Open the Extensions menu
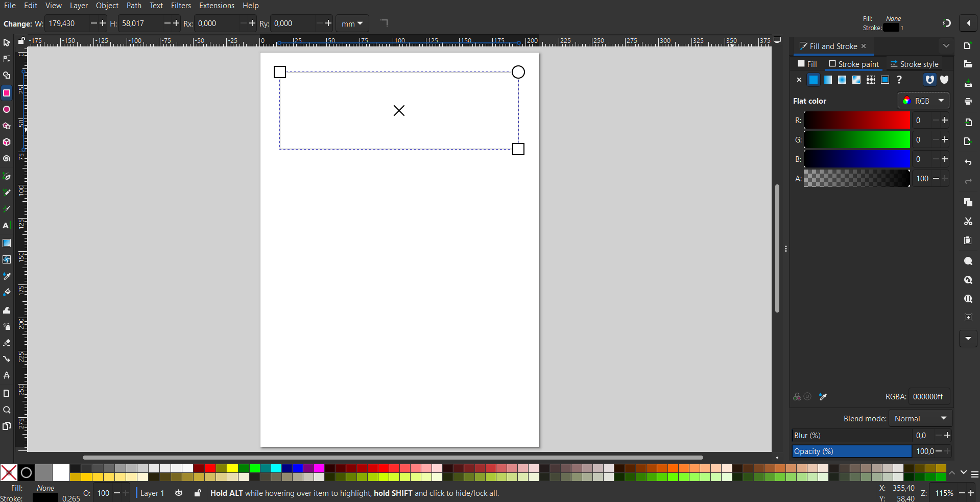Screen dimensions: 980x502 click(217, 6)
